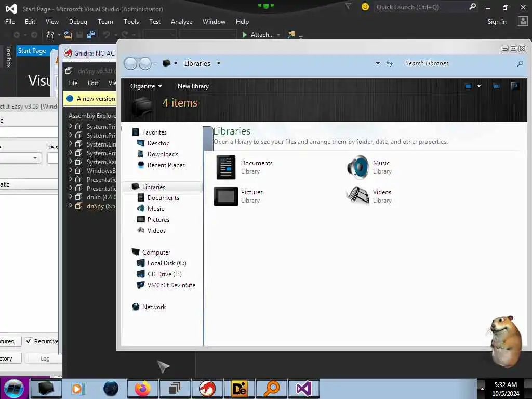Open the Organize dropdown menu
532x399 pixels.
(x=146, y=86)
